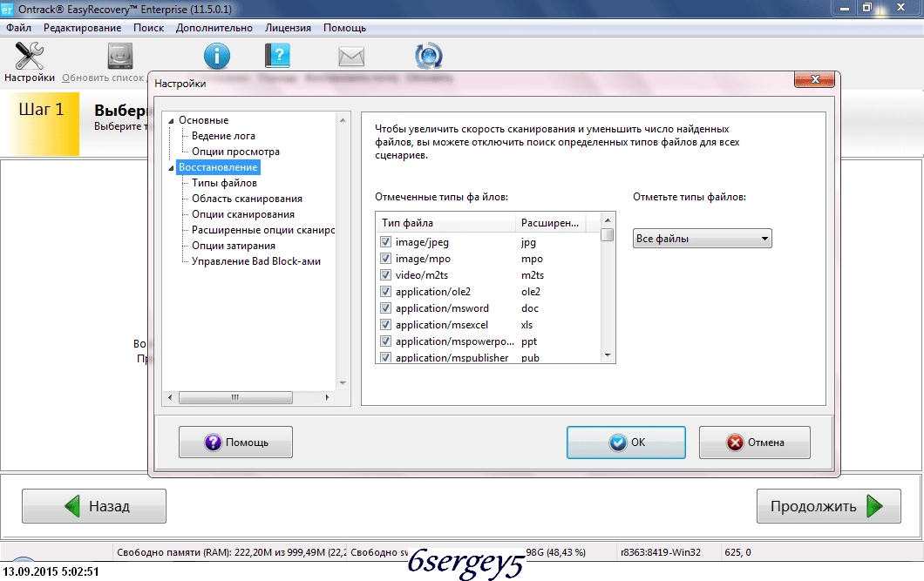The height and width of the screenshot is (581, 924).
Task: Click r8363:8419-Win32 status bar entry
Action: [661, 552]
